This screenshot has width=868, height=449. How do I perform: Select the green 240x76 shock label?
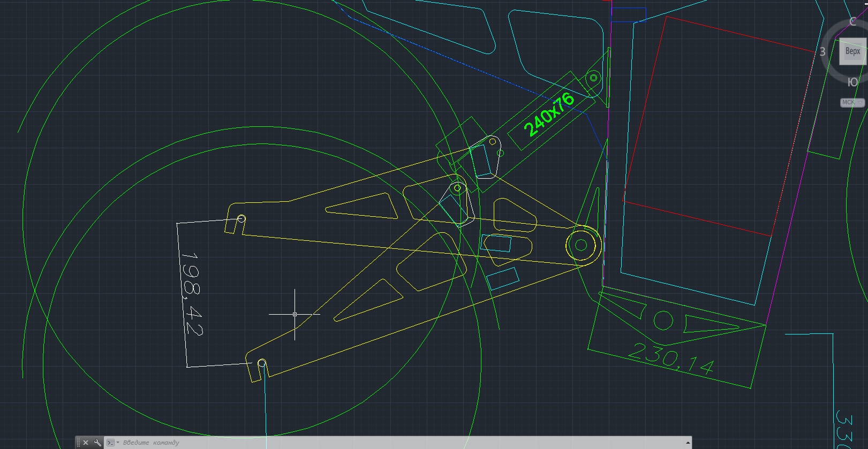coord(548,115)
